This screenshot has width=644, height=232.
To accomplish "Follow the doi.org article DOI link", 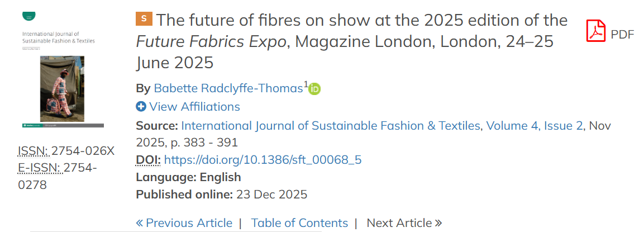I will [x=263, y=160].
